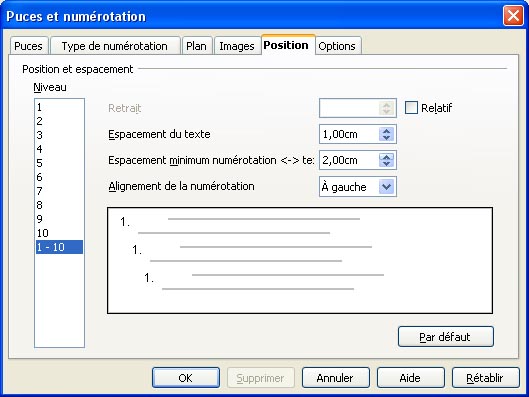Switch to the Puces tab

(x=29, y=46)
